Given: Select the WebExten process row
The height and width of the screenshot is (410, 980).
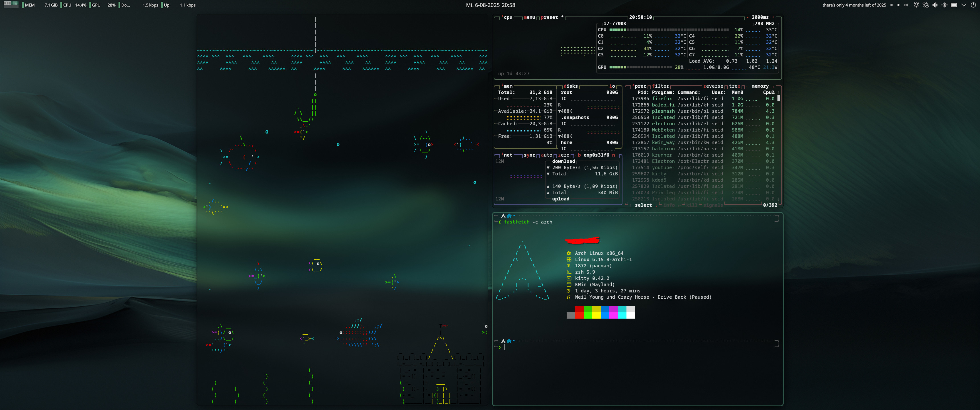Looking at the screenshot, I should click(703, 130).
